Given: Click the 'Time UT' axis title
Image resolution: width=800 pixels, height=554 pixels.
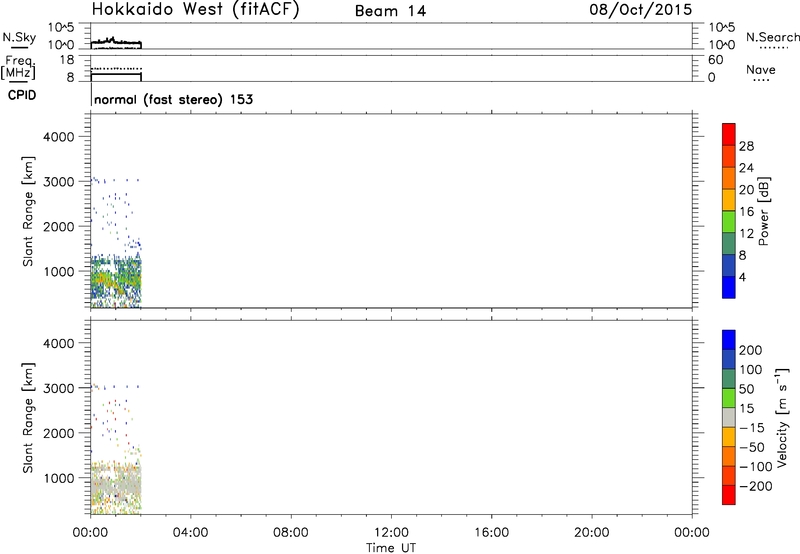Looking at the screenshot, I should click(391, 547).
